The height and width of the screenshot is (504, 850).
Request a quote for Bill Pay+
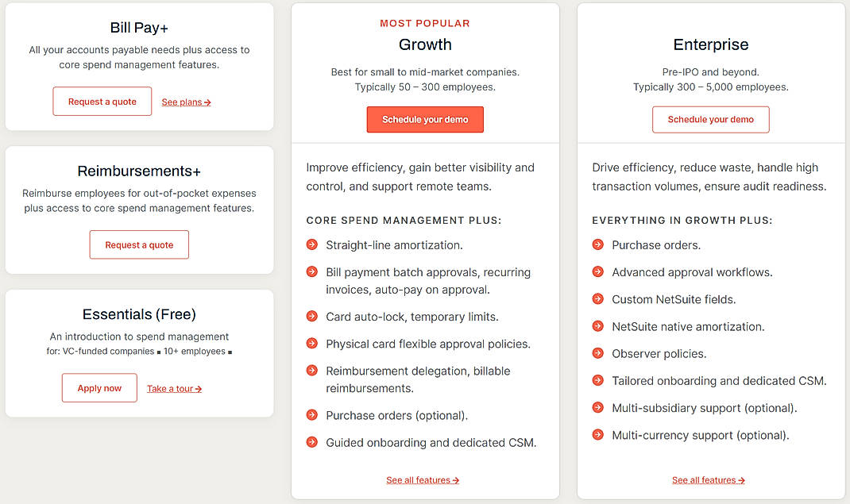coord(102,102)
